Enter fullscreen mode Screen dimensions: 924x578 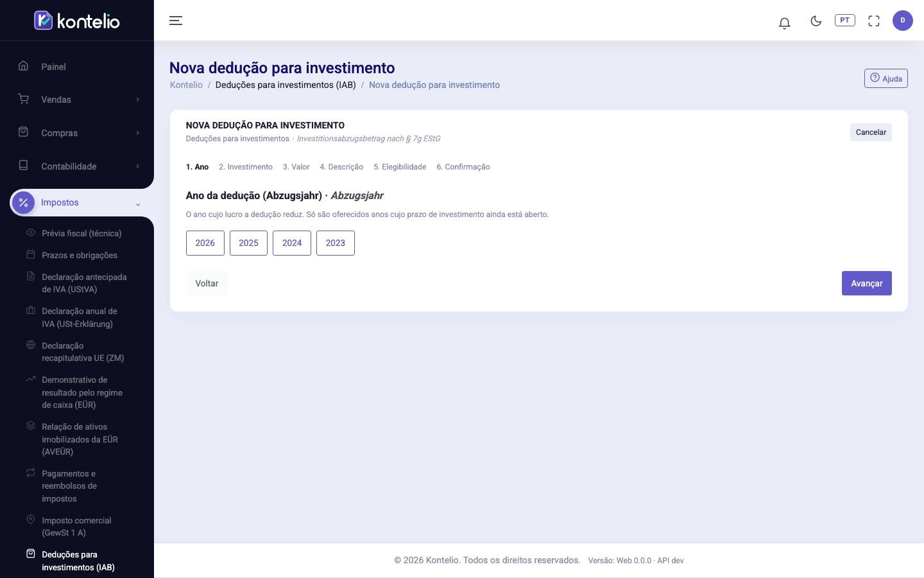pyautogui.click(x=874, y=21)
